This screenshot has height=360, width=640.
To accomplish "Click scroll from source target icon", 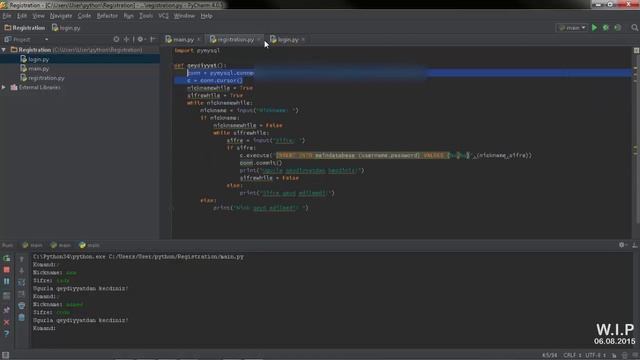I will (x=116, y=39).
